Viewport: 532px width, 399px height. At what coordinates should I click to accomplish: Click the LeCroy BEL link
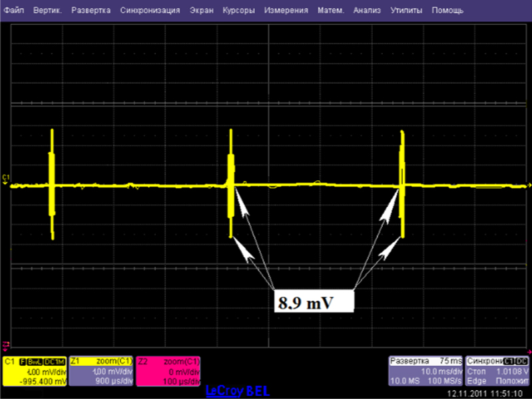point(238,391)
